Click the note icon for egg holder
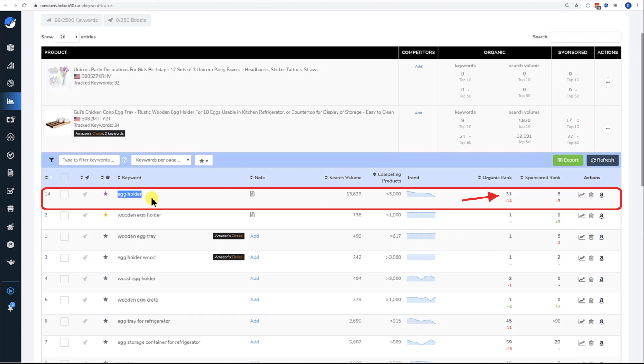This screenshot has height=364, width=644. tap(252, 194)
